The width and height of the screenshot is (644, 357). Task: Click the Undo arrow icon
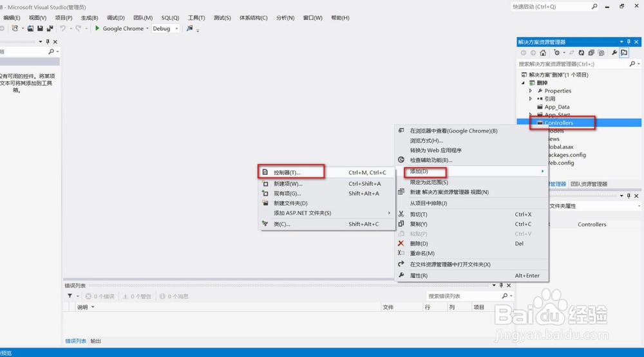(x=63, y=28)
